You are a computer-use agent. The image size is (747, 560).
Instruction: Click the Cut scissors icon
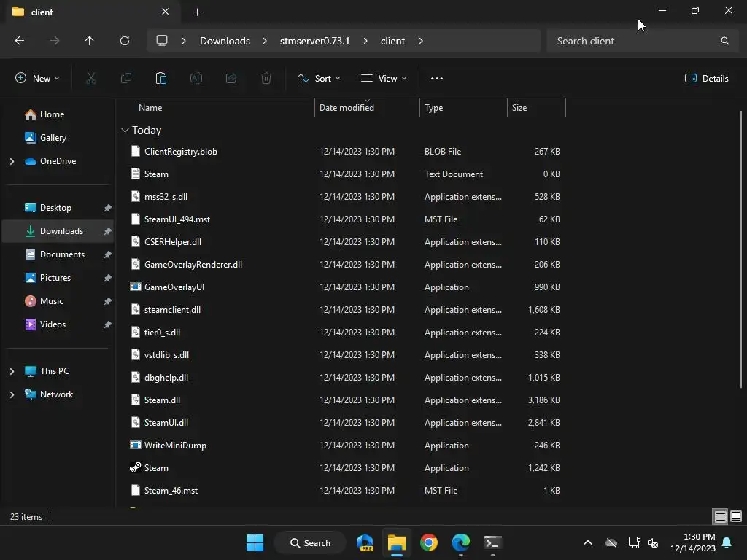point(91,78)
